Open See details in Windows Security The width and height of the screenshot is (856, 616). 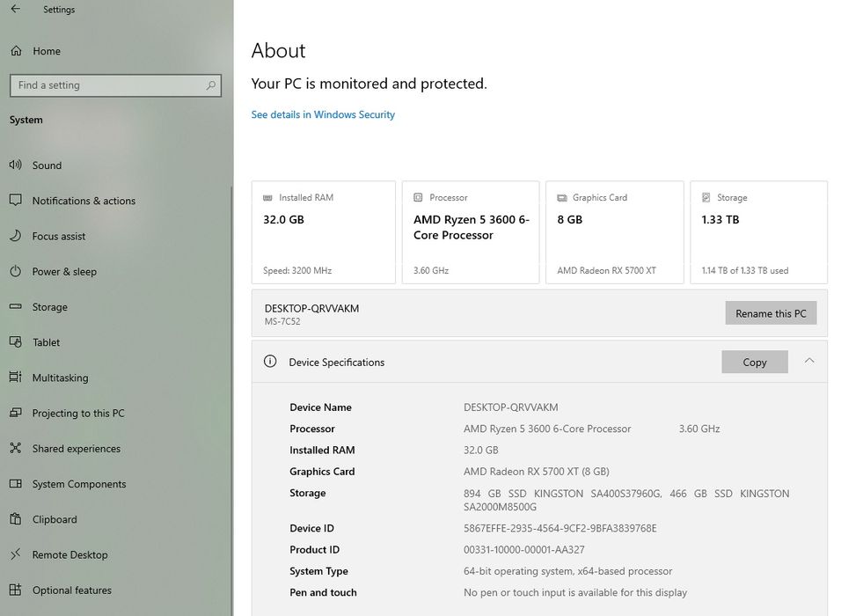pos(323,114)
